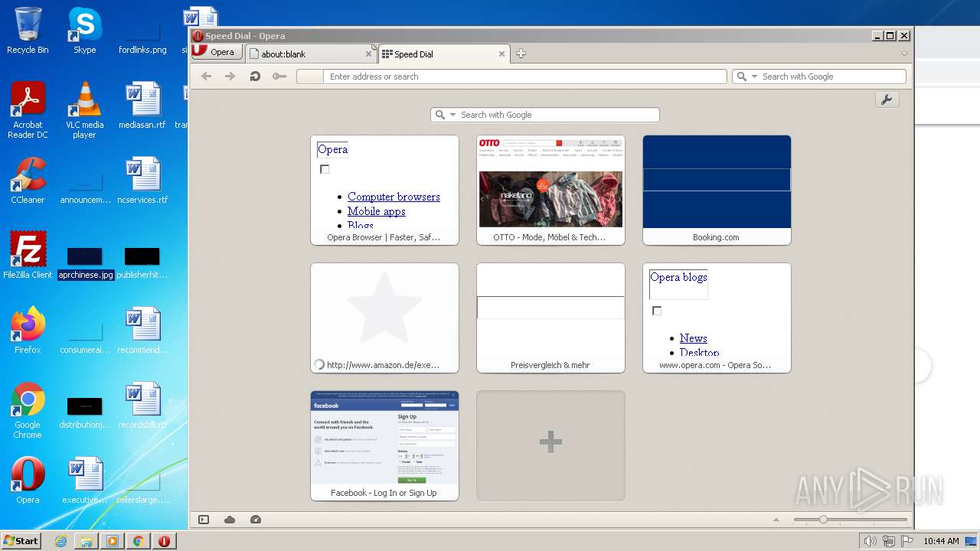
Task: Open FileZilla Client shortcut
Action: pyautogui.click(x=28, y=256)
